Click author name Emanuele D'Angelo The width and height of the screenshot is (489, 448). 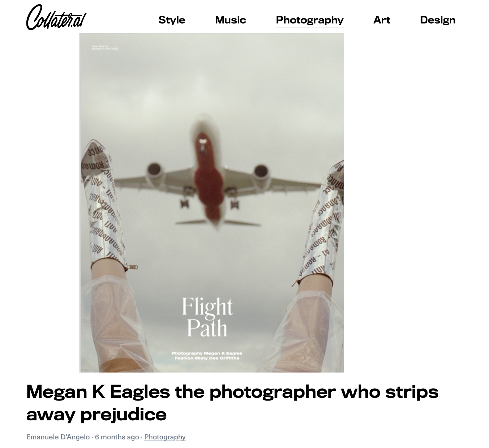coord(58,437)
